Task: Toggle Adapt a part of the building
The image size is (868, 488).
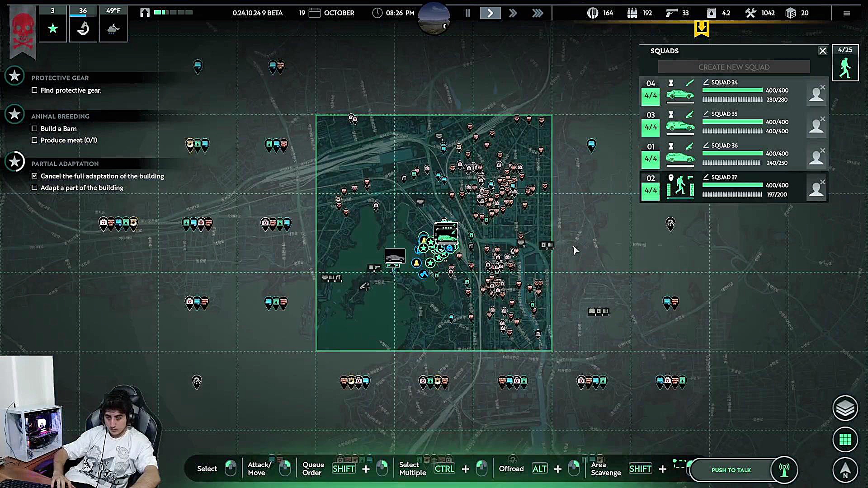Action: pyautogui.click(x=34, y=188)
